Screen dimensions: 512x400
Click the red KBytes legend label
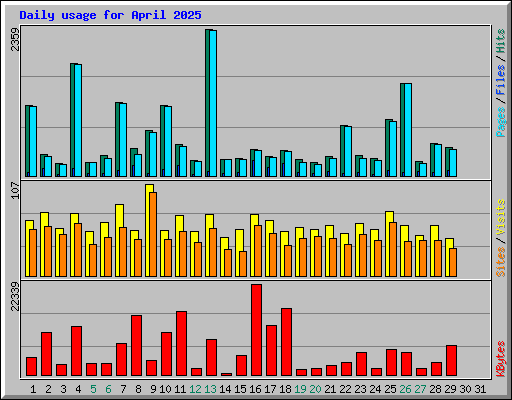(501, 359)
